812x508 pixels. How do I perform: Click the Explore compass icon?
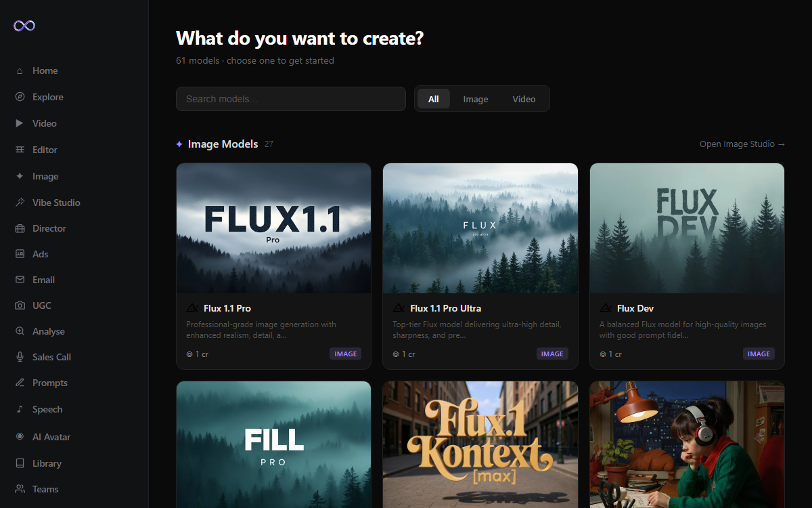click(20, 97)
